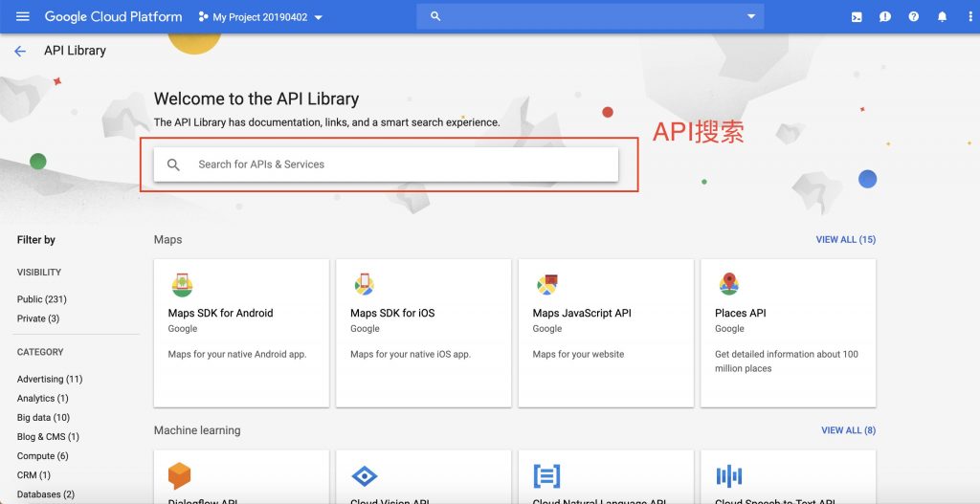Filter by Compute (6) category
Screen dimensions: 980x504
42,456
